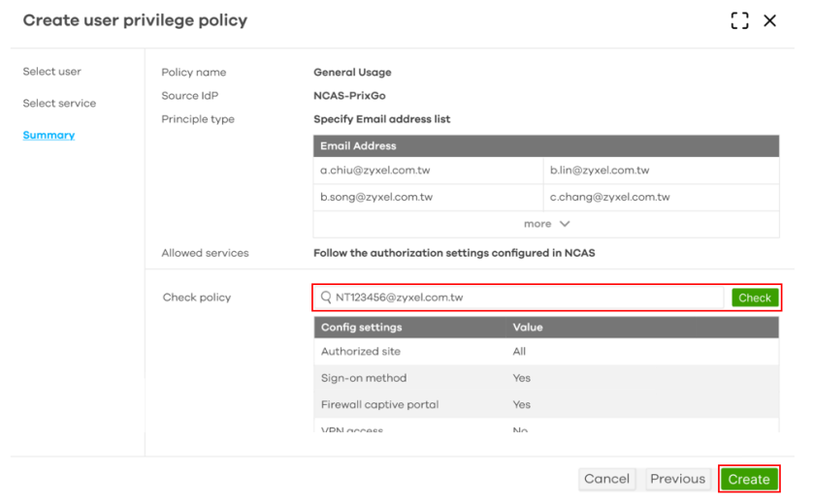The height and width of the screenshot is (504, 813).
Task: Click the Source IdP label
Action: (x=190, y=96)
